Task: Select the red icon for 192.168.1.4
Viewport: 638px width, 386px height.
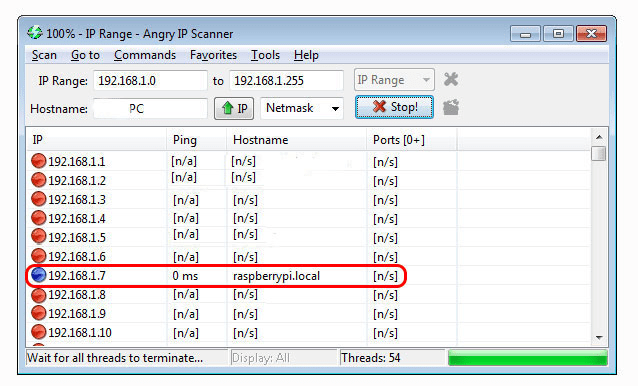Action: [x=39, y=218]
